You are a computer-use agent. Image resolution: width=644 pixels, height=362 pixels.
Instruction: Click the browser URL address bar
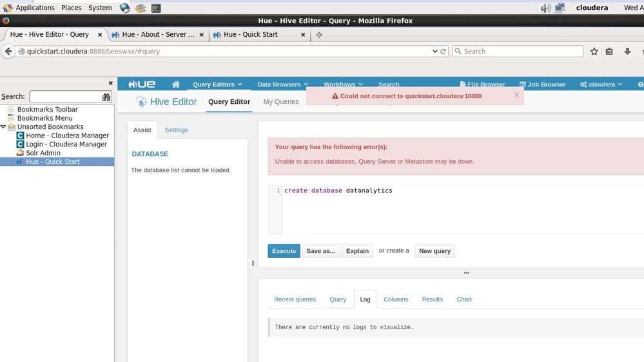pos(226,52)
